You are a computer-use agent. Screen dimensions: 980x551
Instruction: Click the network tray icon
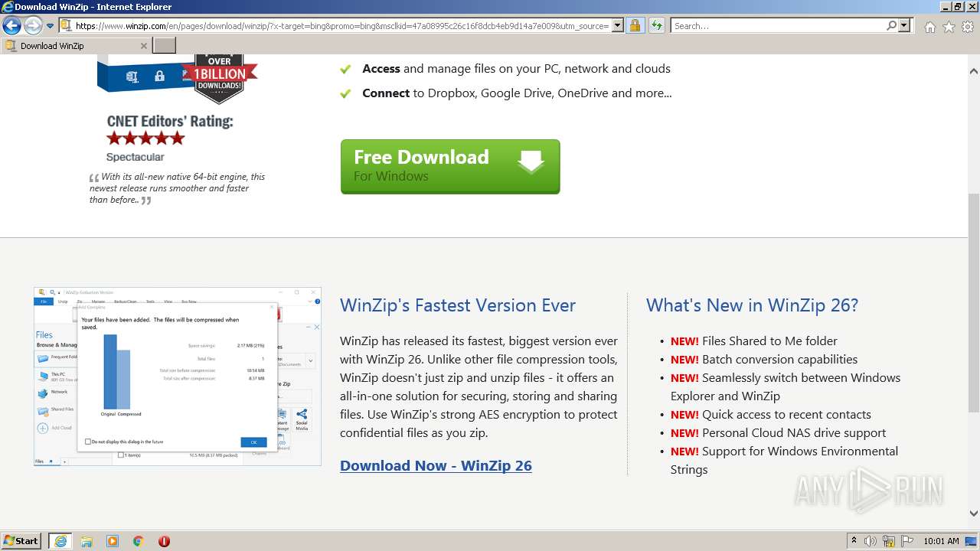click(x=889, y=541)
